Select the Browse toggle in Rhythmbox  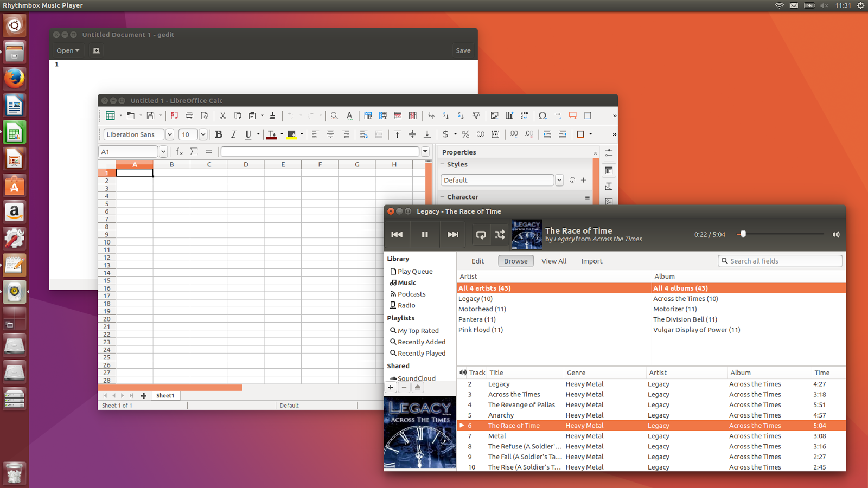tap(515, 261)
